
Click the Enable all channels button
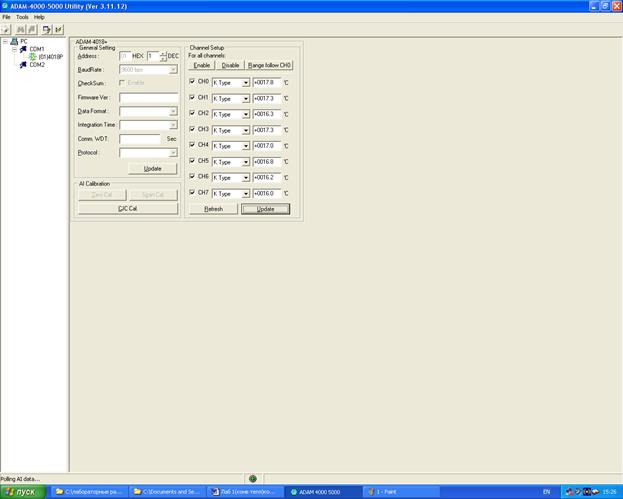[201, 65]
